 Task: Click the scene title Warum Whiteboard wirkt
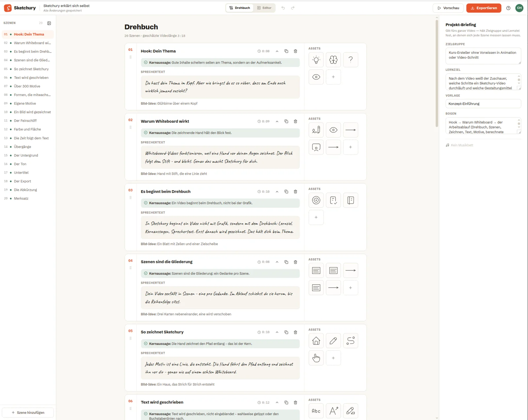(165, 122)
